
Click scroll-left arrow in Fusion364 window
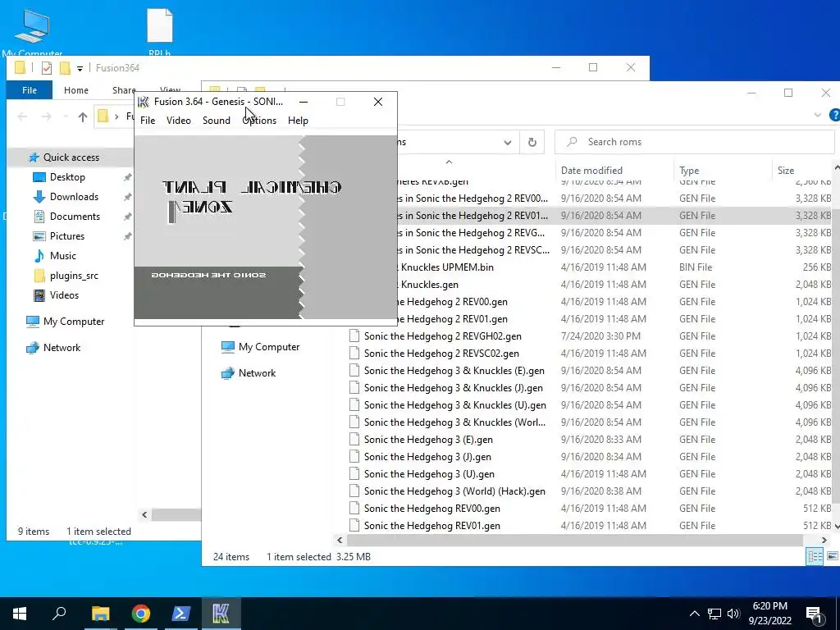(x=144, y=515)
